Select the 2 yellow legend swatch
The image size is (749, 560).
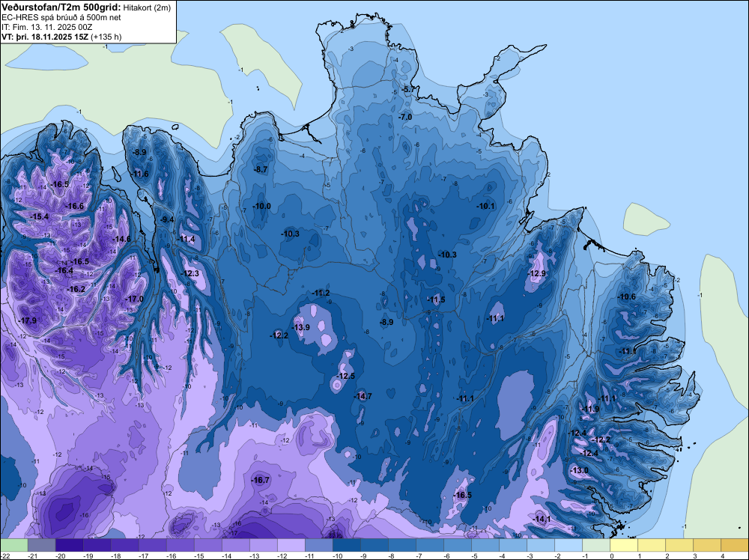(x=679, y=545)
